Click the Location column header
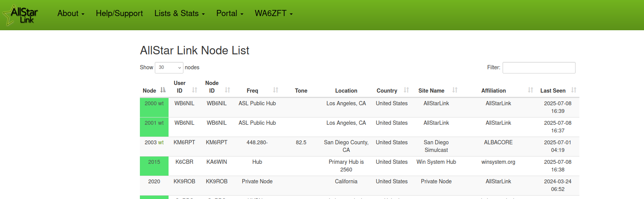The height and width of the screenshot is (199, 644). (346, 91)
